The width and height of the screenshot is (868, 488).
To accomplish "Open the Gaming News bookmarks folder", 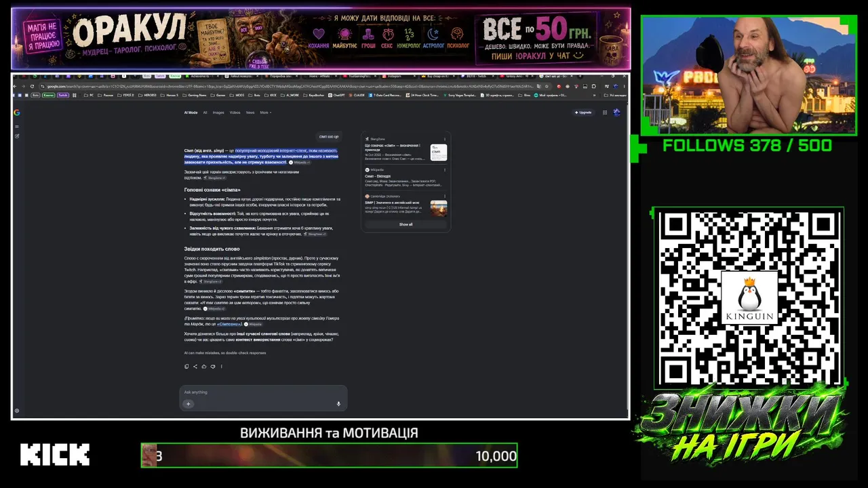I will [x=195, y=95].
